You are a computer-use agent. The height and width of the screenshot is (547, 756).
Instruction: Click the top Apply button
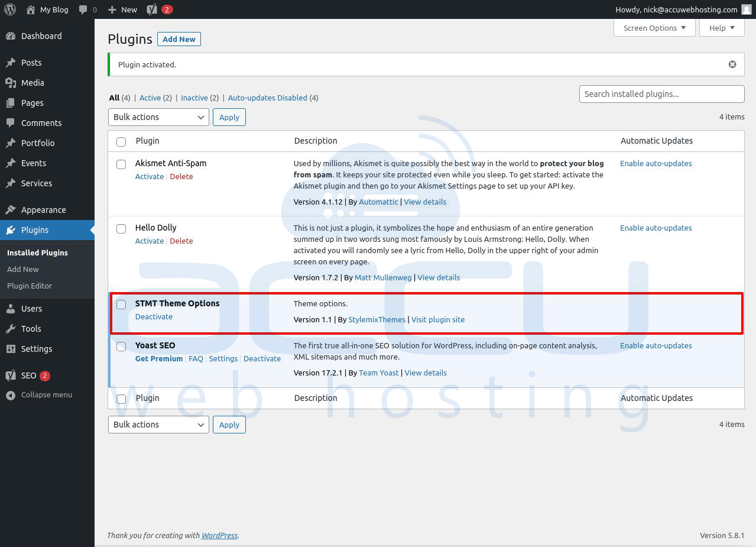click(x=229, y=117)
